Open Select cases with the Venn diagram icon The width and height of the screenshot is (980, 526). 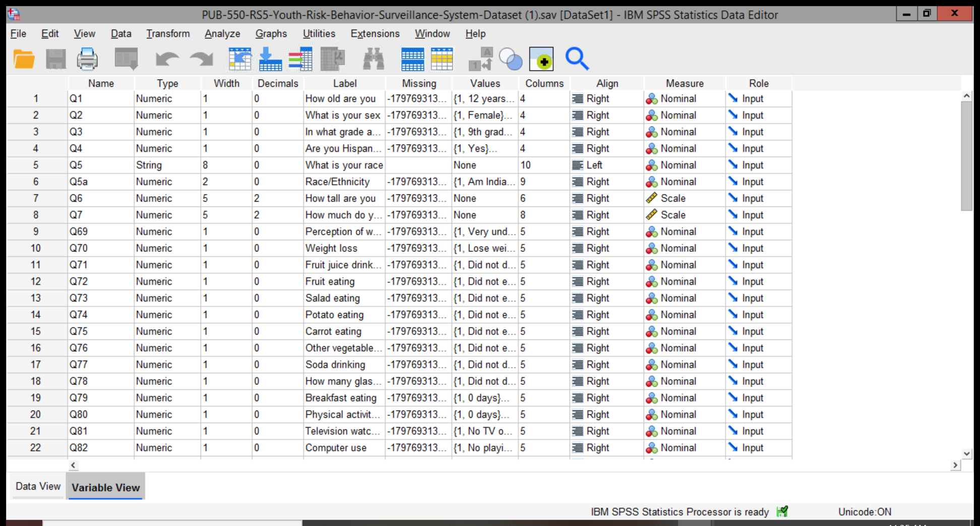pyautogui.click(x=511, y=59)
